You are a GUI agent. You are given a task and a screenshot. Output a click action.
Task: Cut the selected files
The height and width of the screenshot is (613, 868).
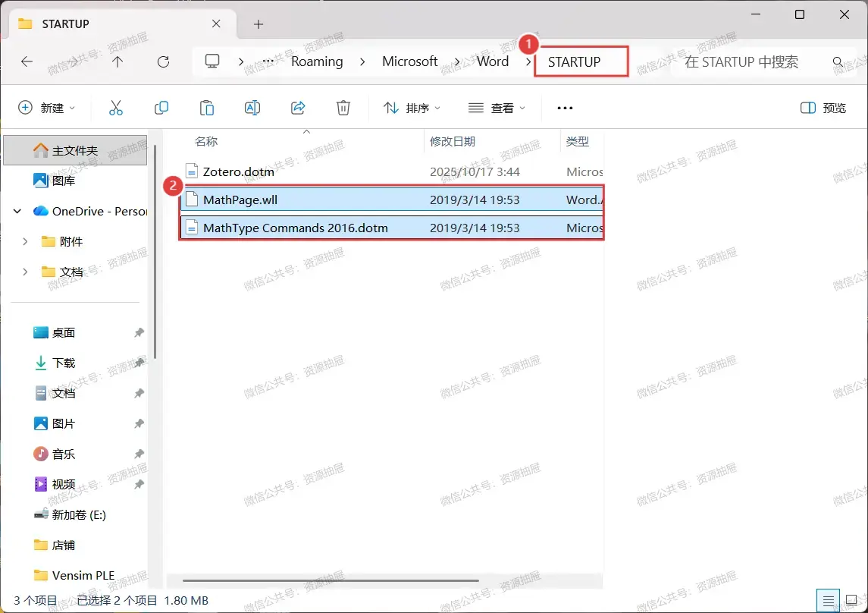coord(116,108)
